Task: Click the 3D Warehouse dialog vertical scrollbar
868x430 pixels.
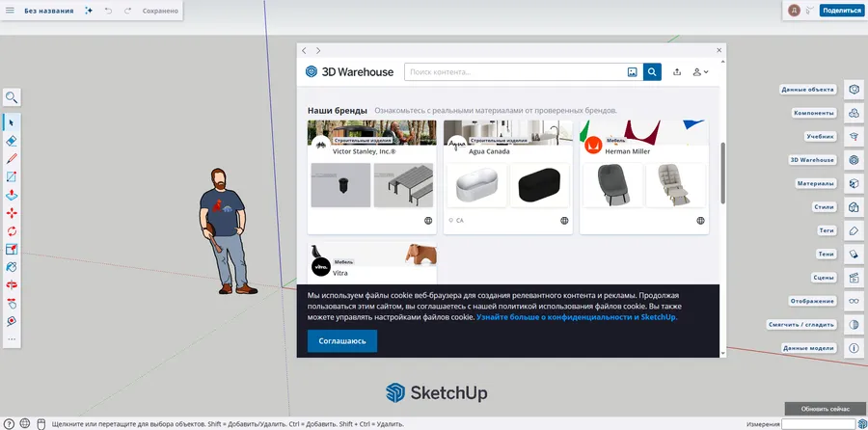Action: [722, 173]
